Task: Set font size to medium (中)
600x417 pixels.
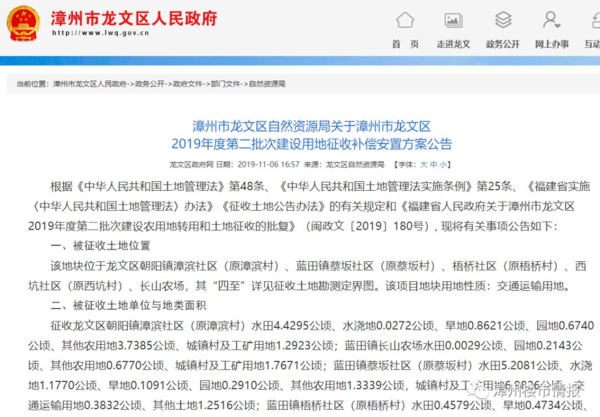Action: pyautogui.click(x=434, y=162)
